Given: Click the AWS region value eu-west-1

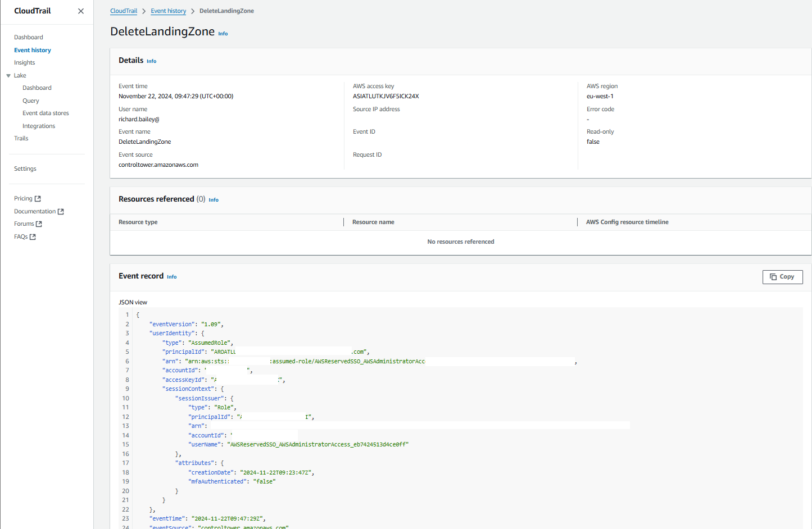Looking at the screenshot, I should (x=600, y=97).
